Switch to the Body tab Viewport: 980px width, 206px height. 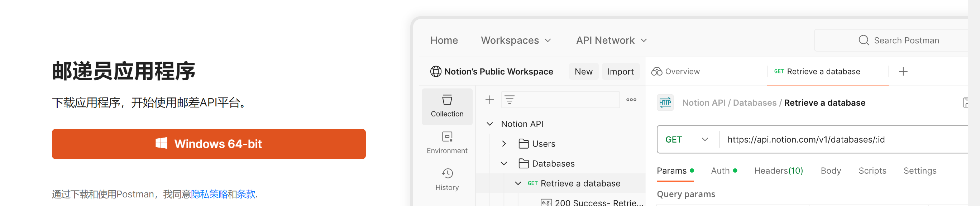pos(831,171)
